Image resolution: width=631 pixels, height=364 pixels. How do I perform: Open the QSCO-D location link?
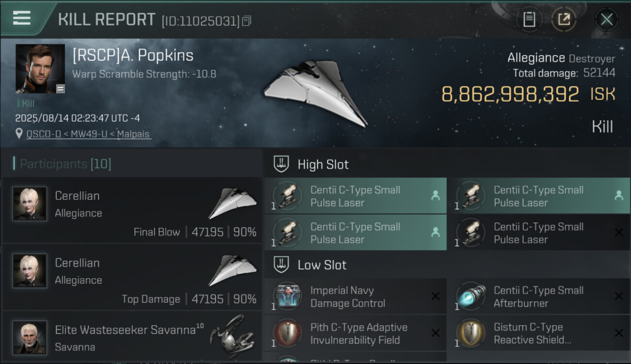89,134
